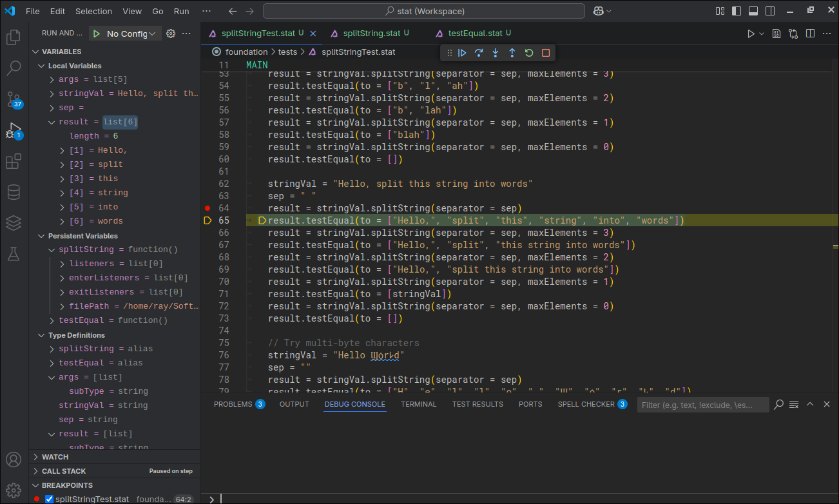Clear the debug console
Viewport: 839px width, 504px height.
click(794, 404)
